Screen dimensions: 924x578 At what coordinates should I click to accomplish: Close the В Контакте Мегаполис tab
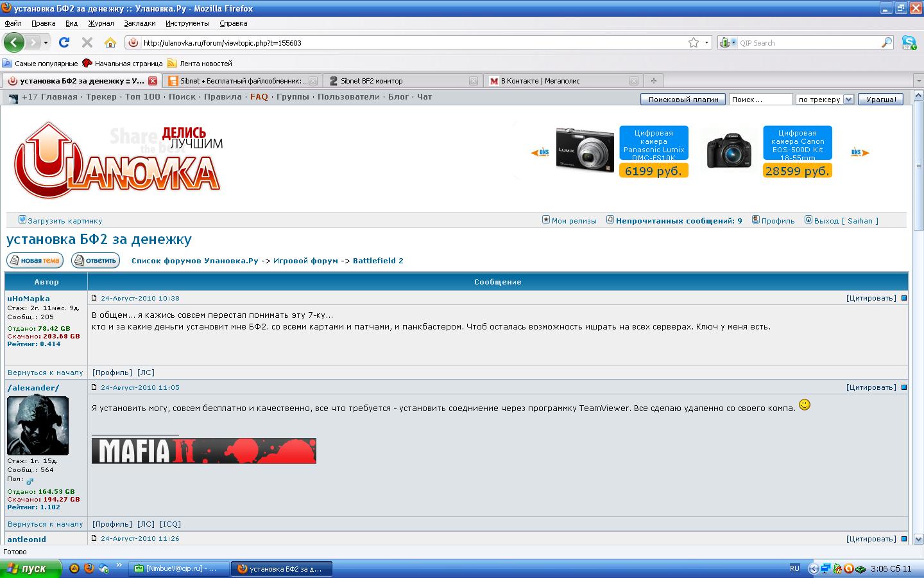click(633, 81)
